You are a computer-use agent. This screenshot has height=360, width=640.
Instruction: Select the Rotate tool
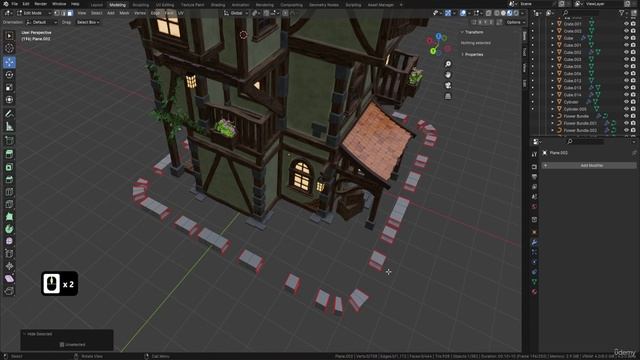(x=9, y=75)
